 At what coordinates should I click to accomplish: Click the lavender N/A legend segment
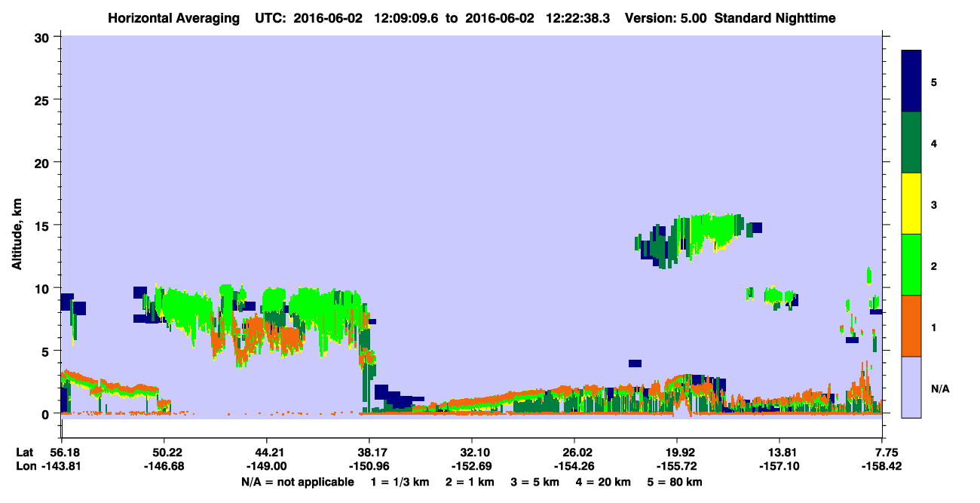[911, 387]
